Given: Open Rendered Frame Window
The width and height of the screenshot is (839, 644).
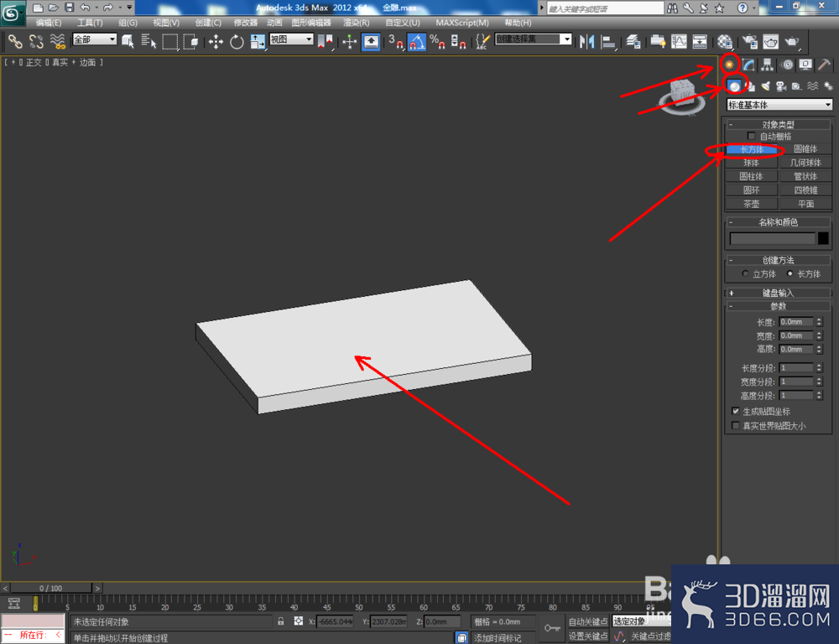Looking at the screenshot, I should coord(770,41).
